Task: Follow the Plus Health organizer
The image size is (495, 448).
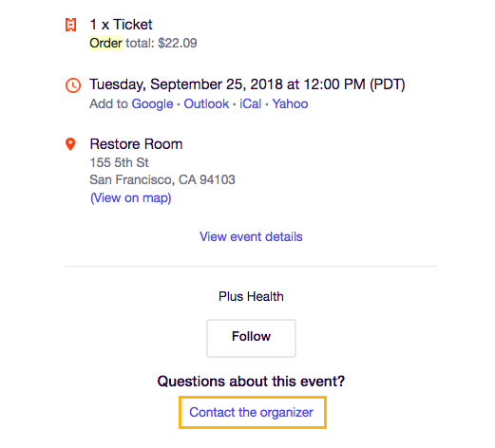Action: [251, 338]
